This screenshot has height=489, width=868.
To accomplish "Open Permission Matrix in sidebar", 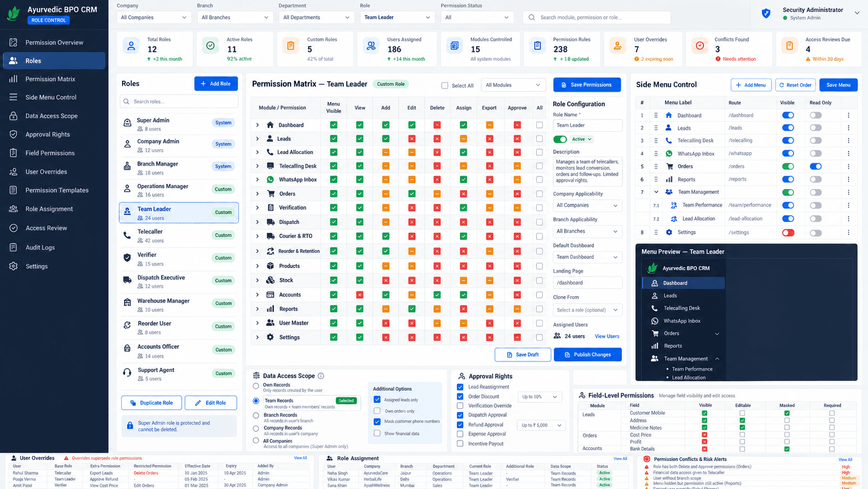I will pos(54,79).
